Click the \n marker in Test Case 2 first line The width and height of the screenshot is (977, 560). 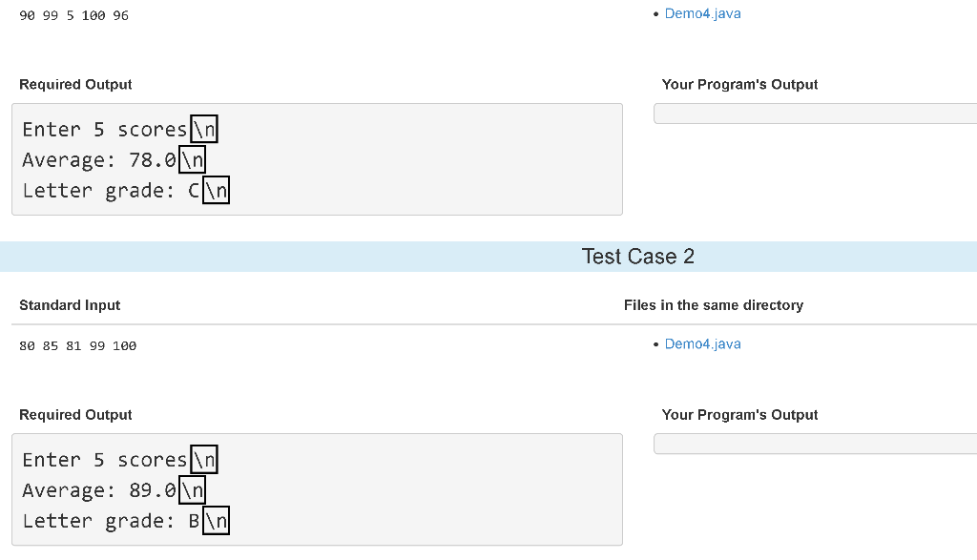pos(203,459)
